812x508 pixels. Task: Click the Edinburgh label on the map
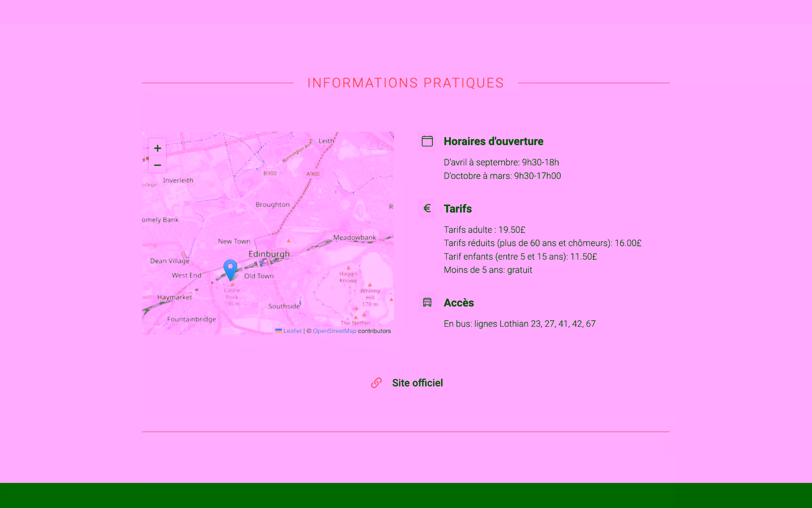(x=269, y=254)
